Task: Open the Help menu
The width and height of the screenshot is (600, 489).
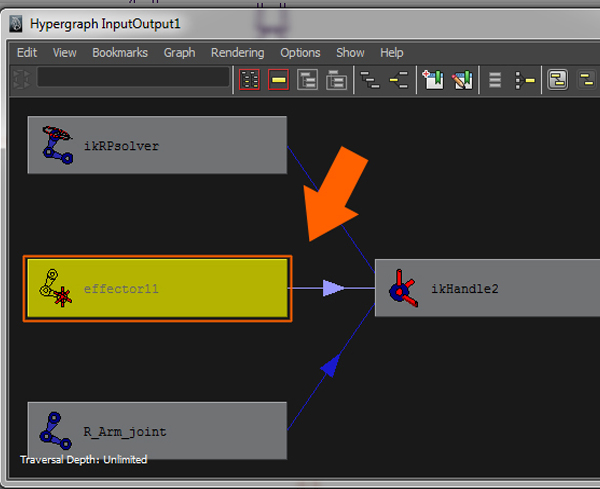Action: 391,52
